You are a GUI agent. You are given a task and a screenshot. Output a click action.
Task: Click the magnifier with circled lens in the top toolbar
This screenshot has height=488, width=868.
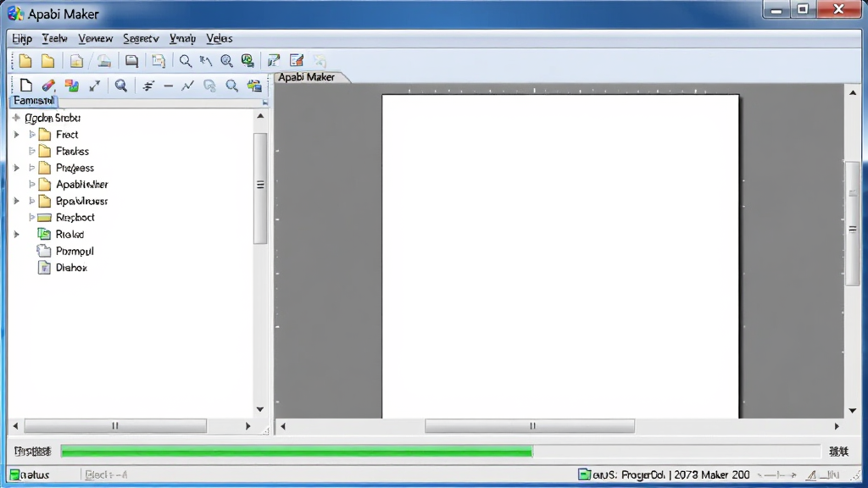click(226, 61)
